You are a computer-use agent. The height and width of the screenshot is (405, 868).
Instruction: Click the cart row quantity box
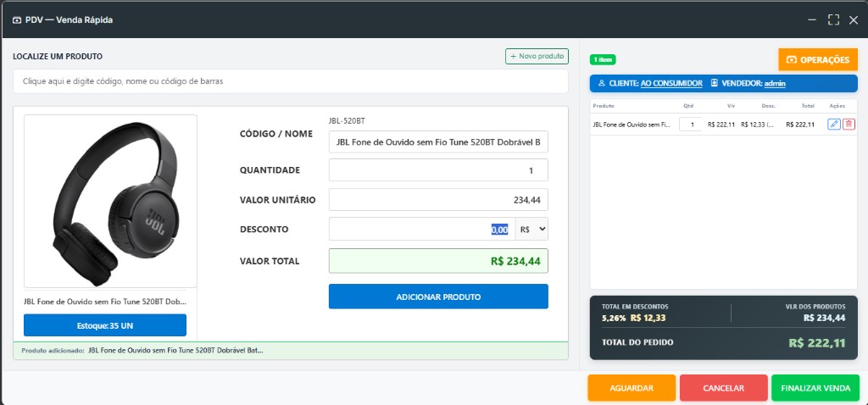click(x=690, y=125)
